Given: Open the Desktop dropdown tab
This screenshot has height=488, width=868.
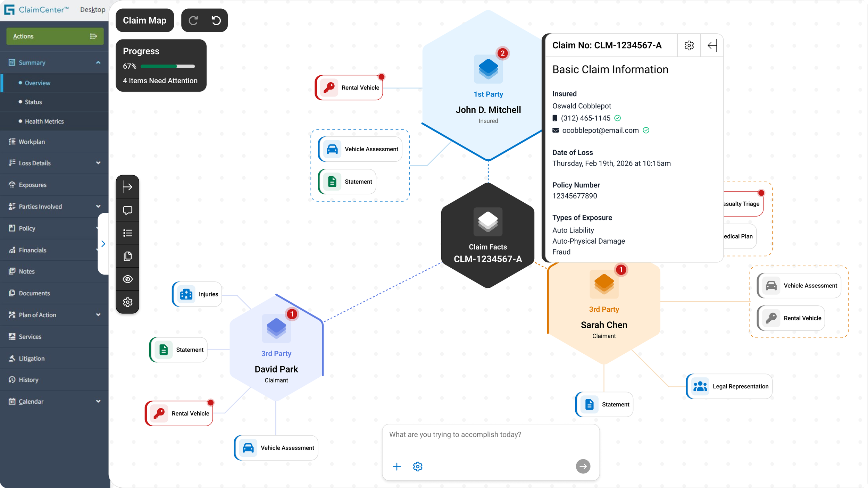Looking at the screenshot, I should pyautogui.click(x=93, y=10).
